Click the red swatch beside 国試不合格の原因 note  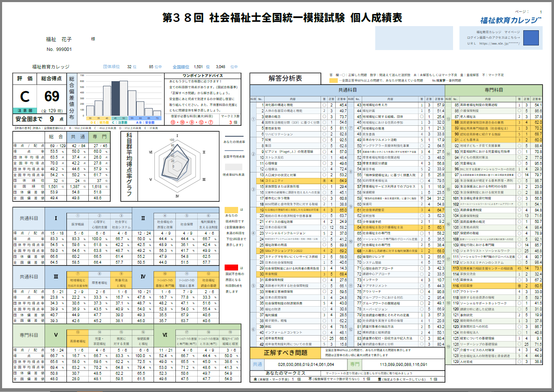tap(231, 268)
